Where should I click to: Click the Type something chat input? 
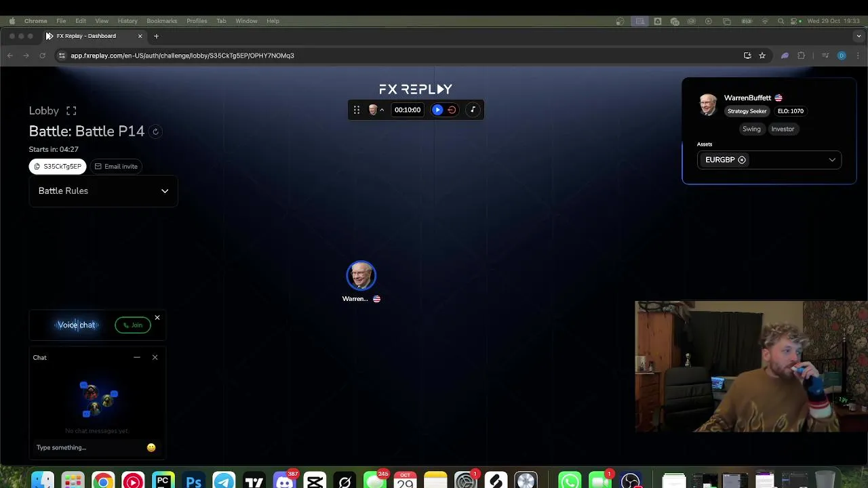(x=88, y=447)
